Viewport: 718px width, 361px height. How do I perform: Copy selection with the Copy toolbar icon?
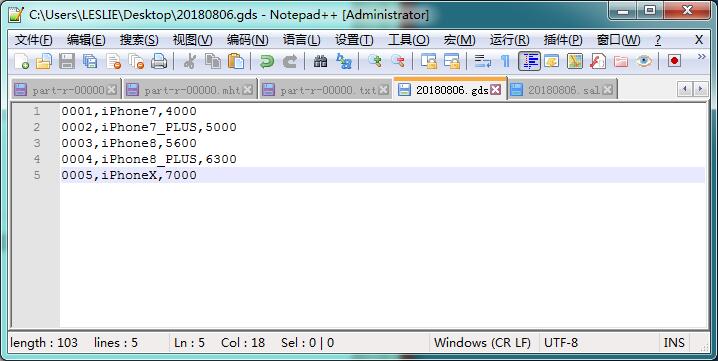point(212,61)
